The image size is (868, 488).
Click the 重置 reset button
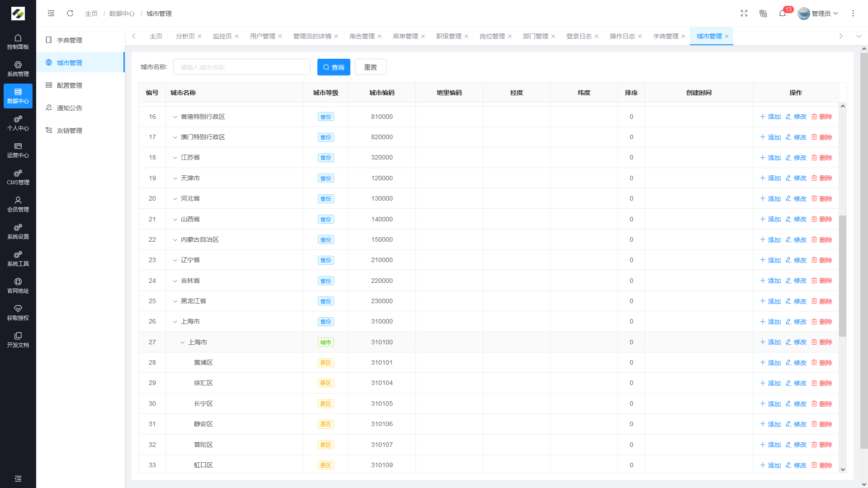click(370, 67)
